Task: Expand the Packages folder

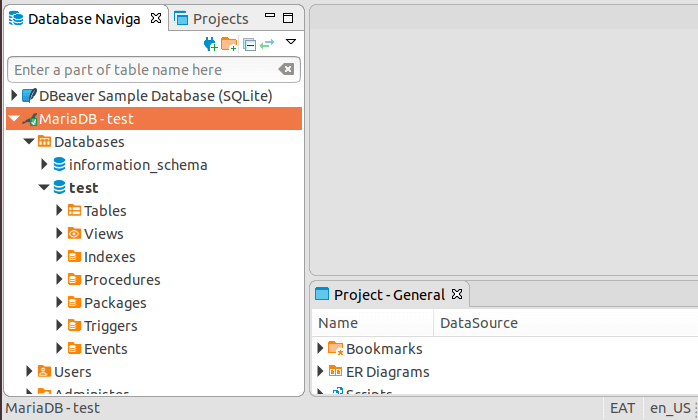Action: pos(59,302)
